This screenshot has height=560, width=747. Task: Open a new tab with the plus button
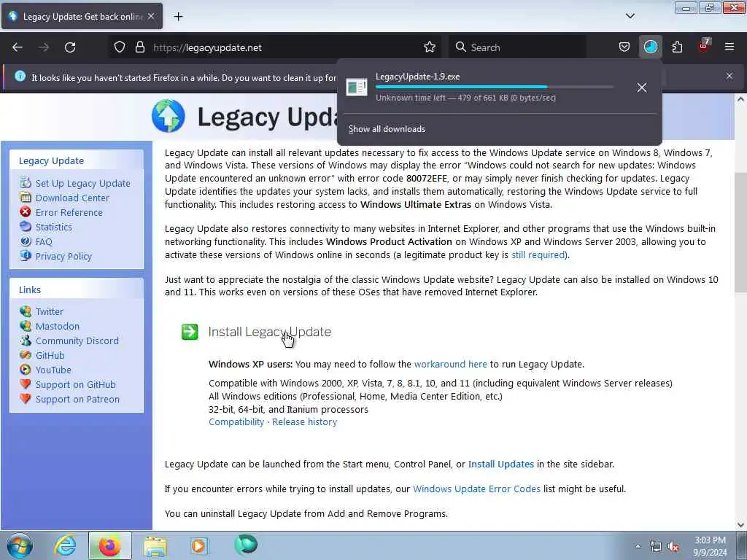coord(178,17)
